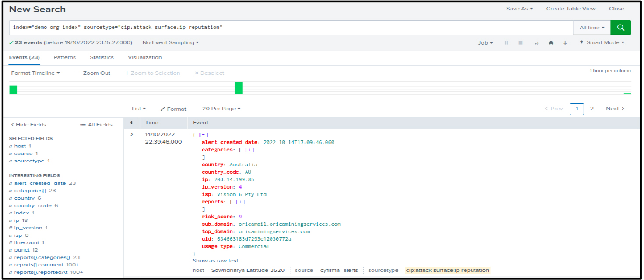Click Show as raw text link

215,261
